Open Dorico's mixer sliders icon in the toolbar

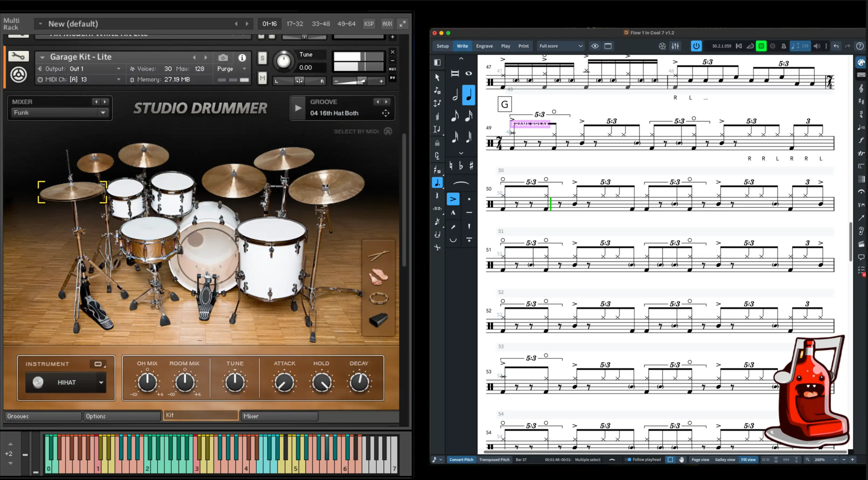(x=675, y=46)
